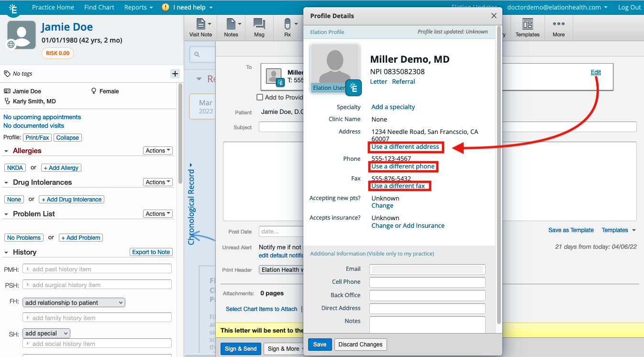Open Drug Intolerances Actions dropdown
The image size is (644, 357).
point(158,182)
